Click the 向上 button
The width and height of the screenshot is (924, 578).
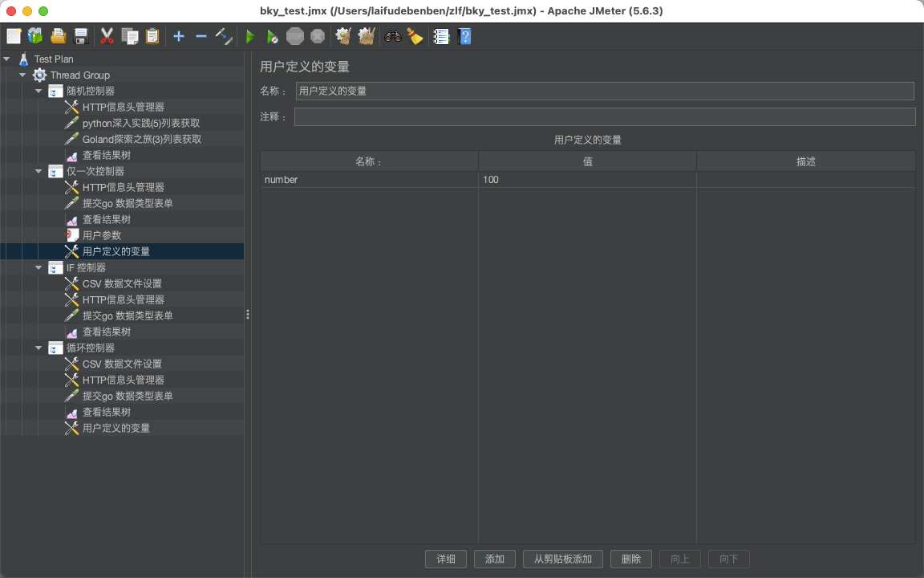pos(680,559)
